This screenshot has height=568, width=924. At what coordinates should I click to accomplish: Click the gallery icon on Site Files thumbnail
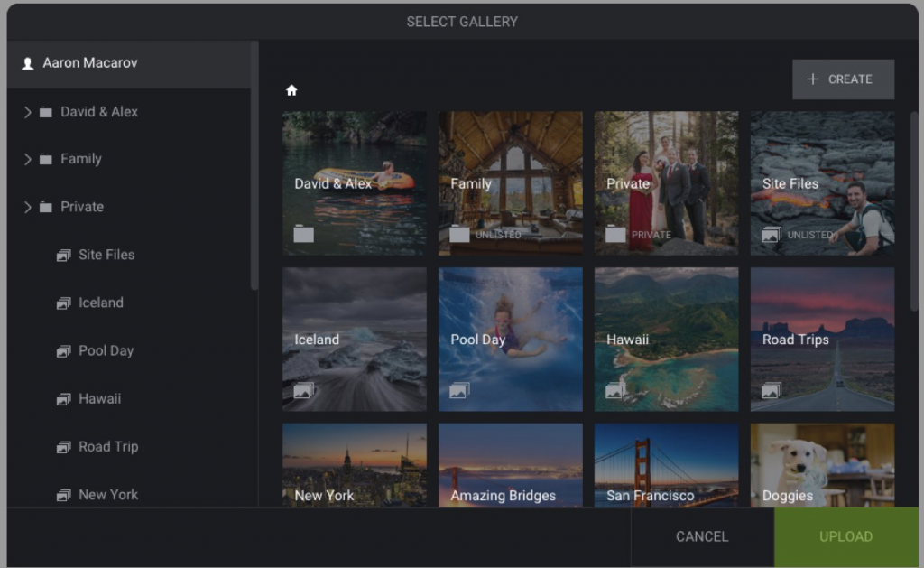[771, 235]
